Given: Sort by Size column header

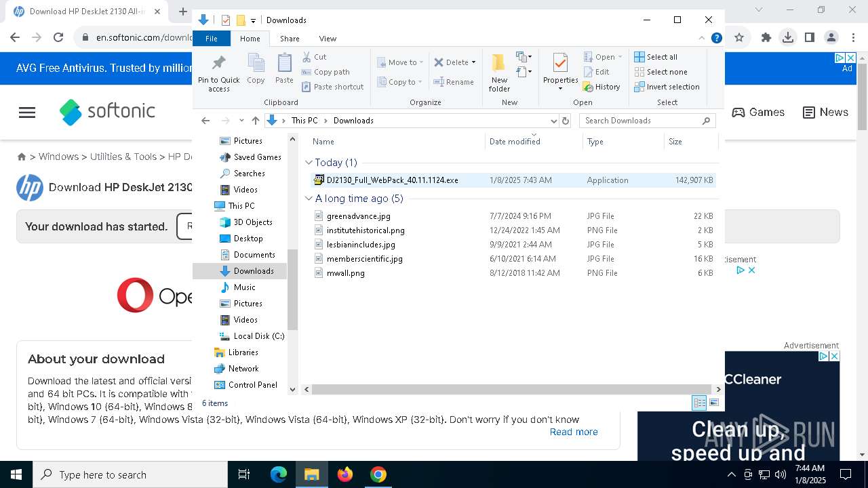Looking at the screenshot, I should 690,142.
